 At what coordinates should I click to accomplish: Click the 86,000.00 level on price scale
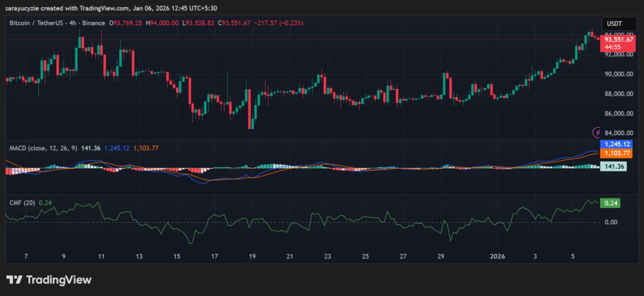pos(617,114)
